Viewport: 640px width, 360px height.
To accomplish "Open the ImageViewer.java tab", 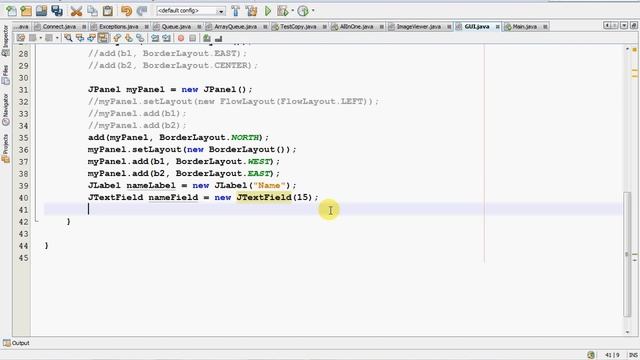I will [x=418, y=27].
